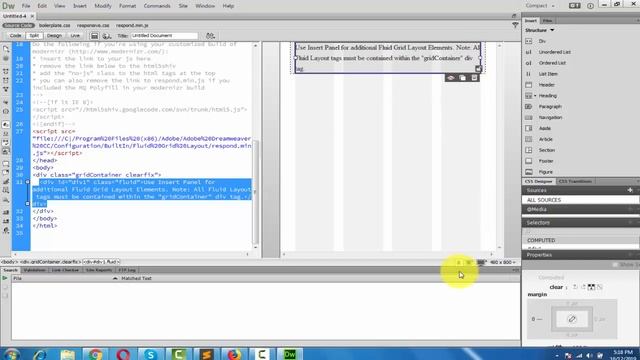Open Google Chrome from the taskbar
Viewport: 640px width, 360px height.
tap(95, 354)
